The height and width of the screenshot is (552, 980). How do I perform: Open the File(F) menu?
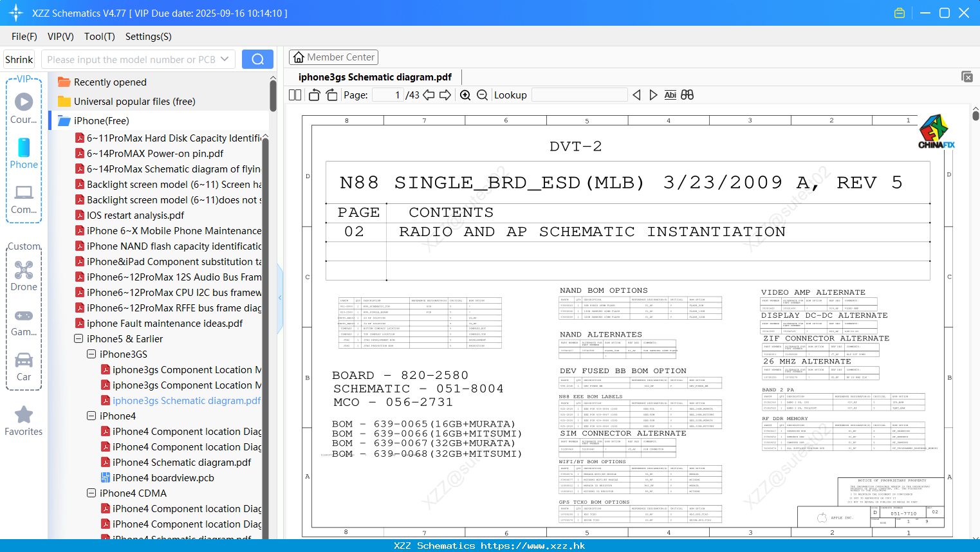[x=24, y=37]
